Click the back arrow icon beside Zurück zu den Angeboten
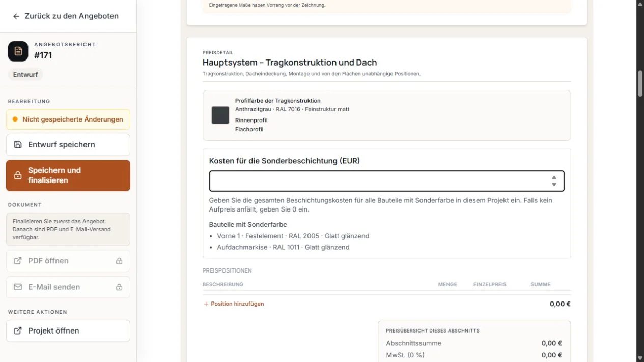This screenshot has width=644, height=362. coord(16,16)
